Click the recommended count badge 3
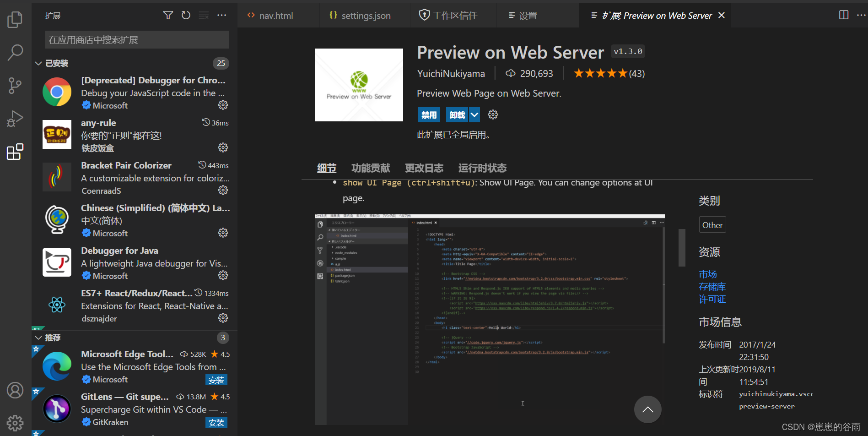 [223, 338]
